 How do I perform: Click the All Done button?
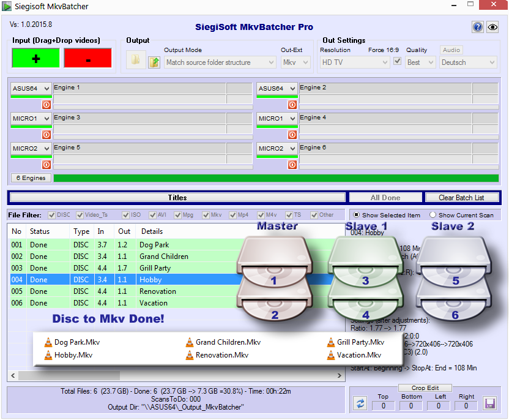385,198
